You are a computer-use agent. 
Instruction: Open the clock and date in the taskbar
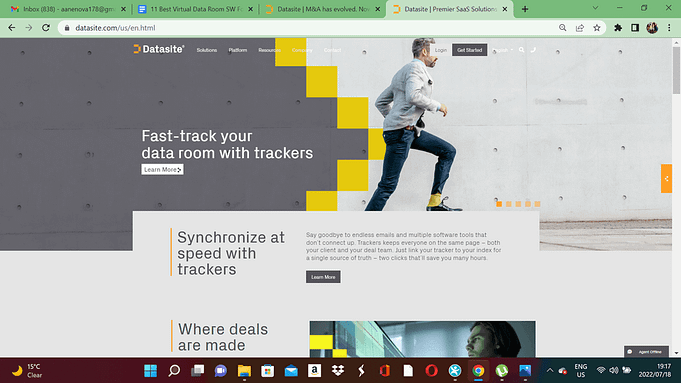pyautogui.click(x=654, y=370)
